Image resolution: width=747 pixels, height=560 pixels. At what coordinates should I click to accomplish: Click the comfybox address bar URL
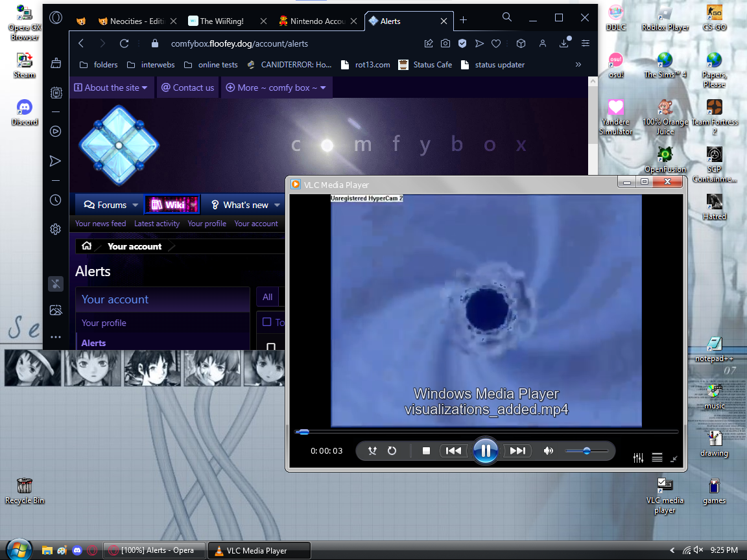(240, 44)
